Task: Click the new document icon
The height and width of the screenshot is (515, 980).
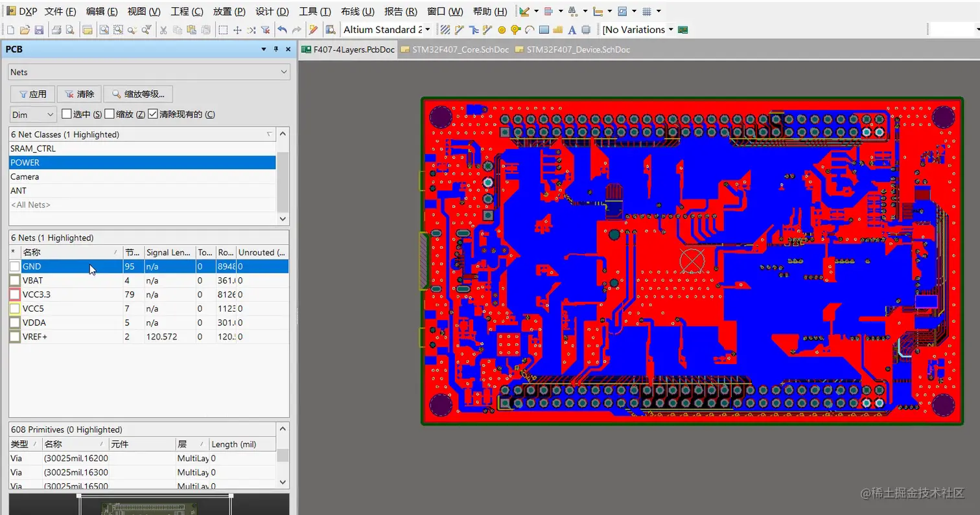Action: coord(10,30)
